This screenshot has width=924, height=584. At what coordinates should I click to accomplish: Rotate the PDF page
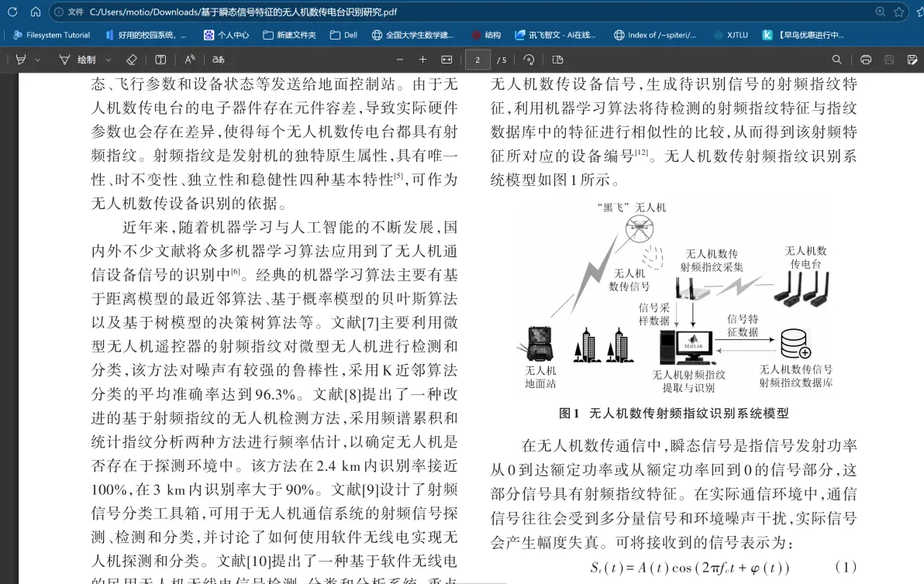(529, 60)
